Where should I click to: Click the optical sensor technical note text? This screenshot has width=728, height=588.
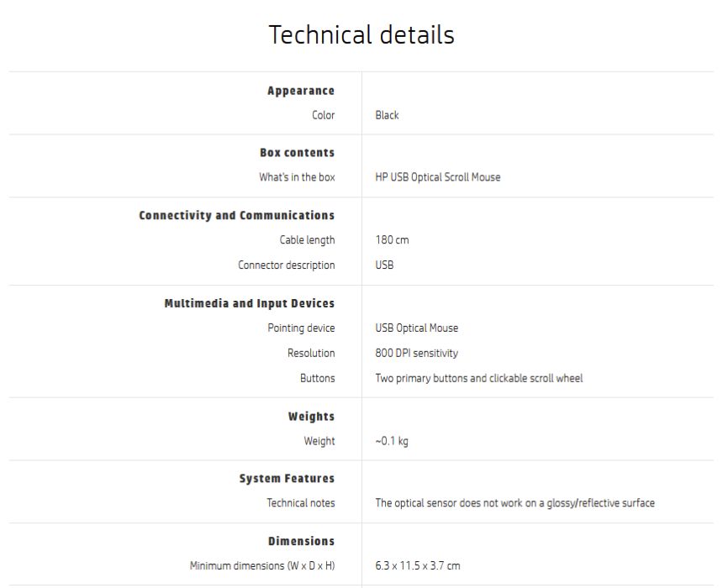click(x=514, y=503)
